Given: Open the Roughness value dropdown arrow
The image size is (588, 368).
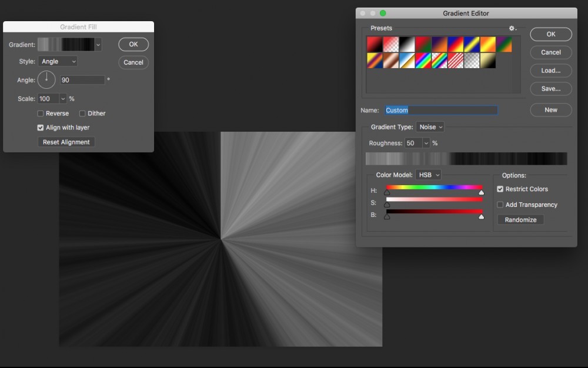Looking at the screenshot, I should (x=426, y=143).
